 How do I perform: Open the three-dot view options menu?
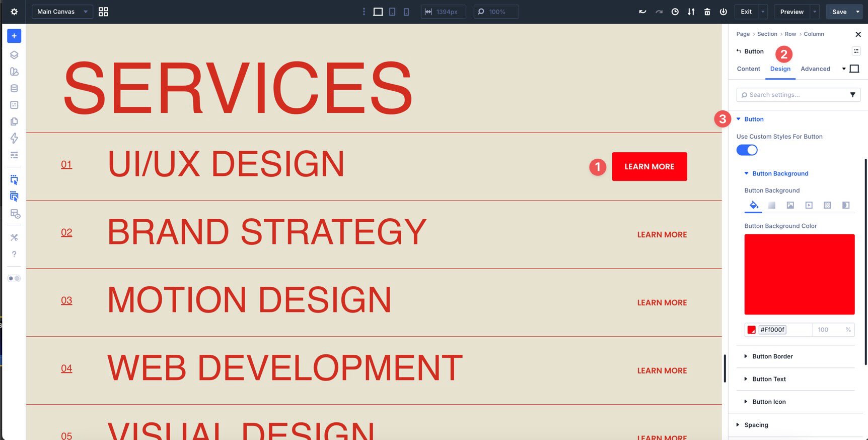click(364, 12)
